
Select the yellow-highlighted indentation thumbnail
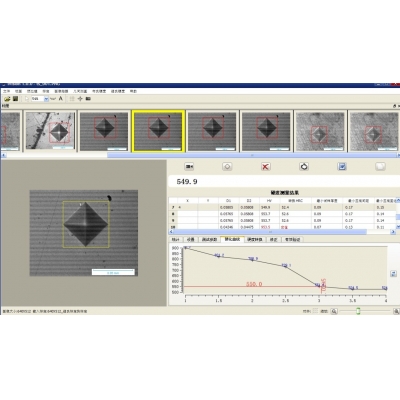pos(158,131)
